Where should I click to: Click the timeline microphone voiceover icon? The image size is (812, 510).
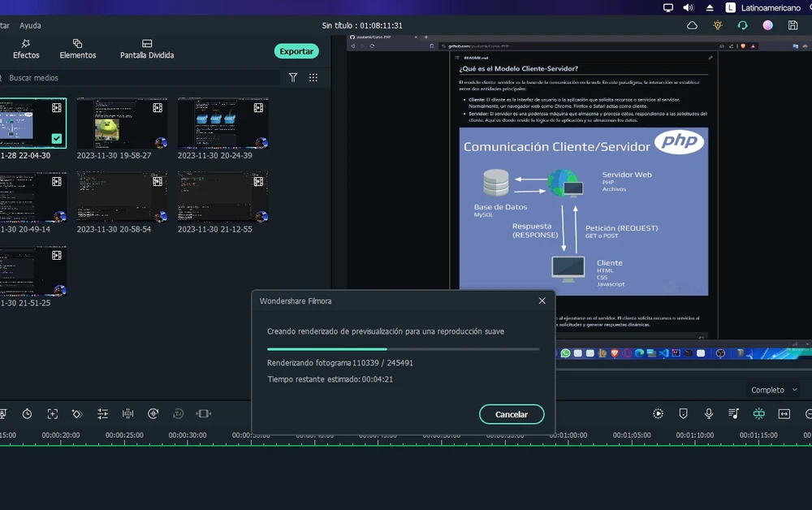(708, 413)
